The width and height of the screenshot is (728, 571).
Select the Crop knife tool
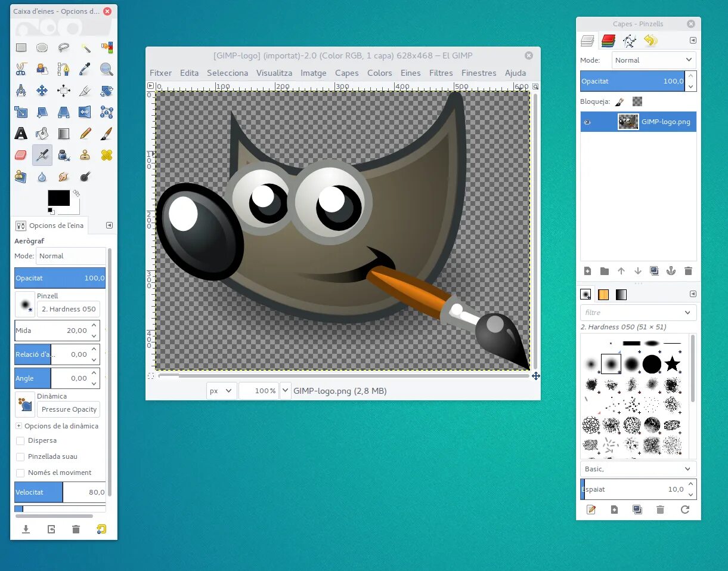coord(85,91)
